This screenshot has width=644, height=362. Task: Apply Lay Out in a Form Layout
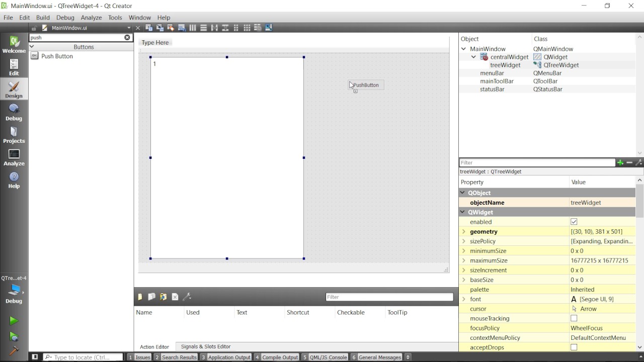click(236, 28)
